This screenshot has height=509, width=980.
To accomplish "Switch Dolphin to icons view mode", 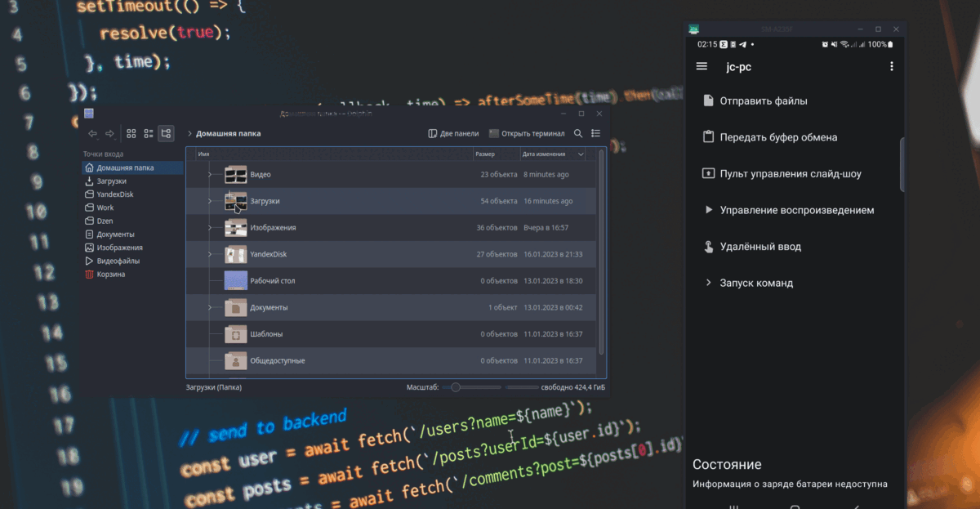I will tap(131, 133).
